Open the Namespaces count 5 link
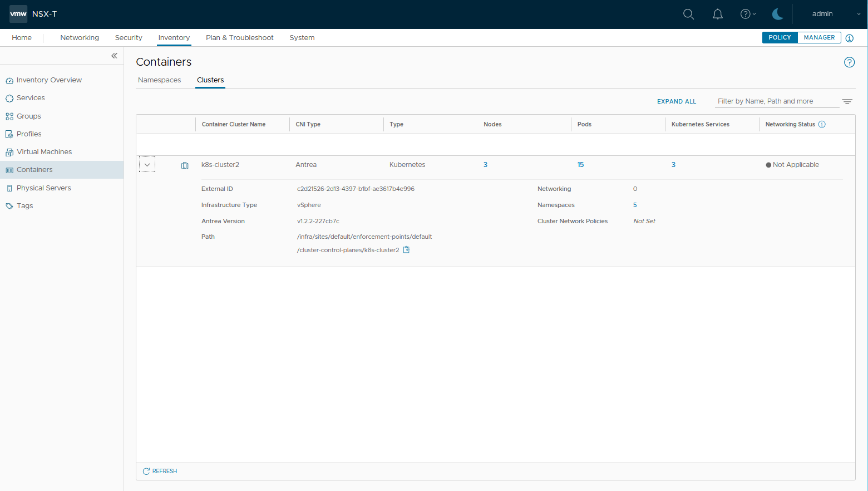868x491 pixels. coord(635,205)
